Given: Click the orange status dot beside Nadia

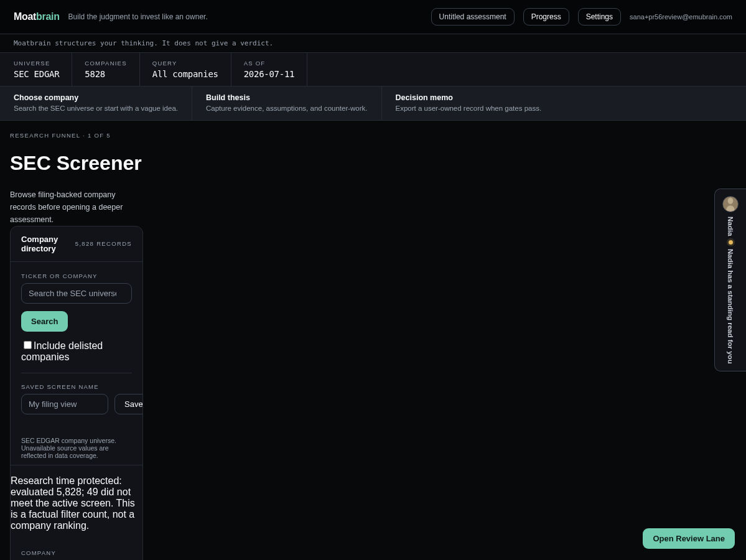Looking at the screenshot, I should tap(731, 243).
